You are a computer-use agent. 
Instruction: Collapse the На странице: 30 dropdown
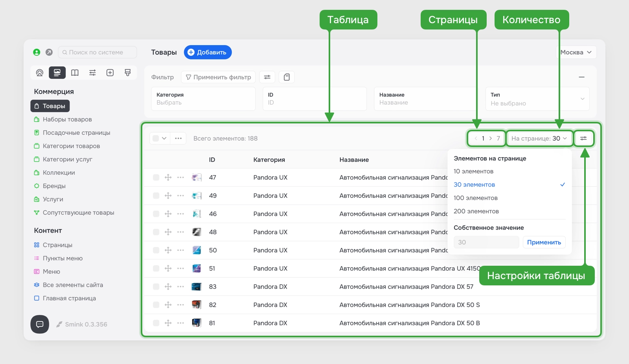pos(539,138)
